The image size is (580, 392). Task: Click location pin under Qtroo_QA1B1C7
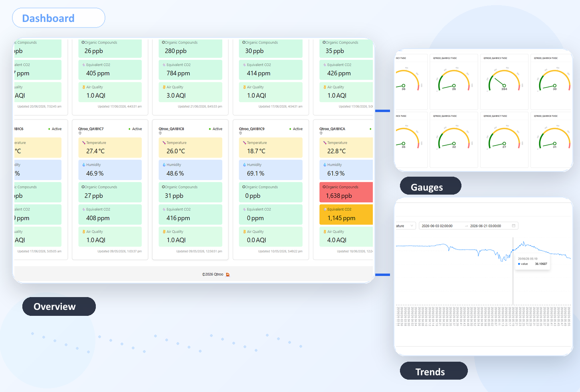(80, 133)
